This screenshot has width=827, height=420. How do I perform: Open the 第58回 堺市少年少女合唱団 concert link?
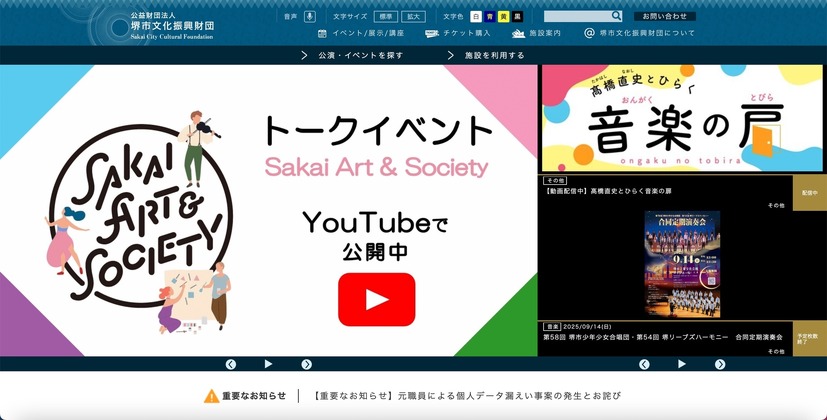(663, 337)
